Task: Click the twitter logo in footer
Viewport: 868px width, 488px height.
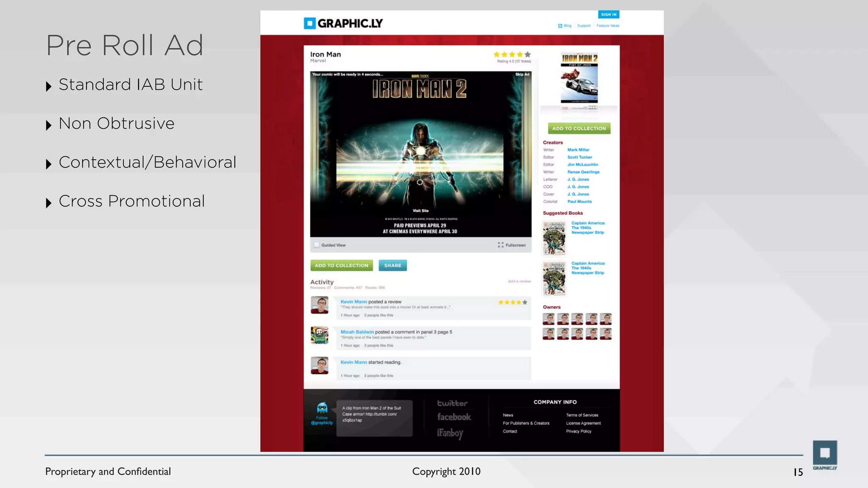Action: point(452,403)
